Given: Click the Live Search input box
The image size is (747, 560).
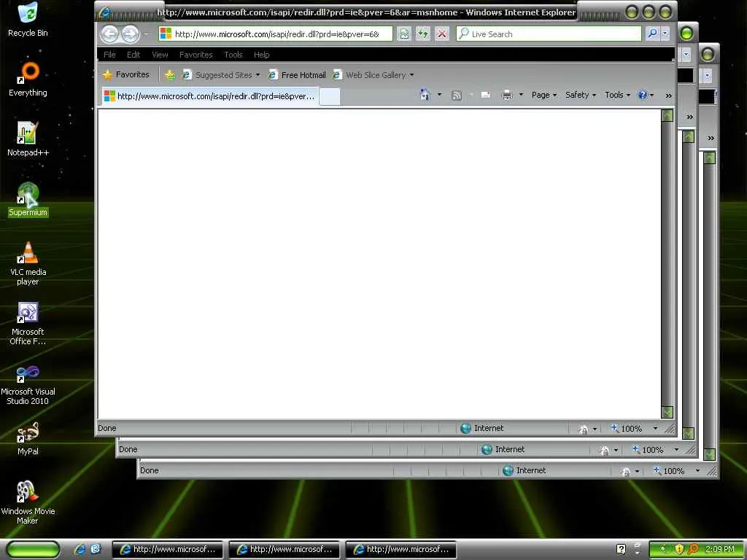Looking at the screenshot, I should (x=549, y=34).
